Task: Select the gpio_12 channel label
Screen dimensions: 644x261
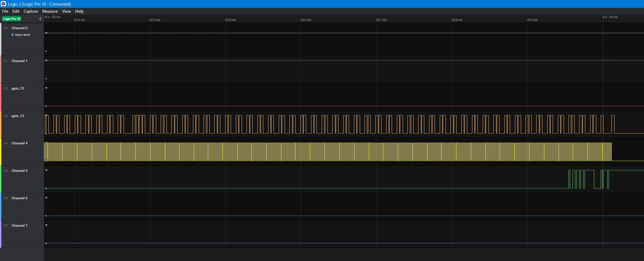Action: tap(18, 88)
